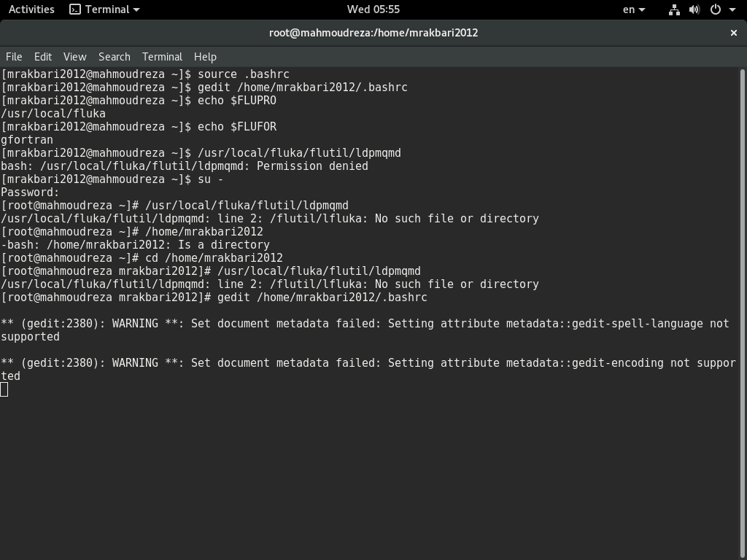Open the File menu

(14, 57)
